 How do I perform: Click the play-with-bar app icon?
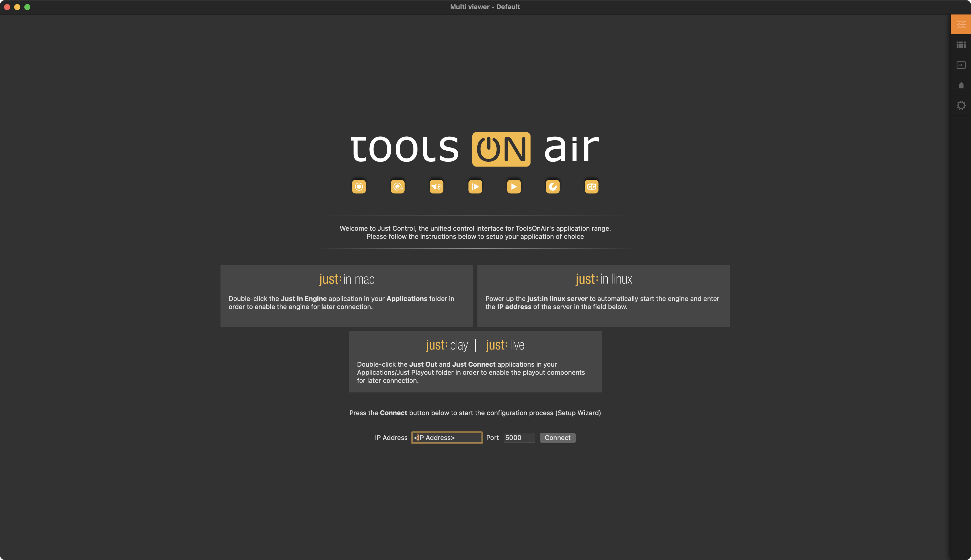[475, 186]
